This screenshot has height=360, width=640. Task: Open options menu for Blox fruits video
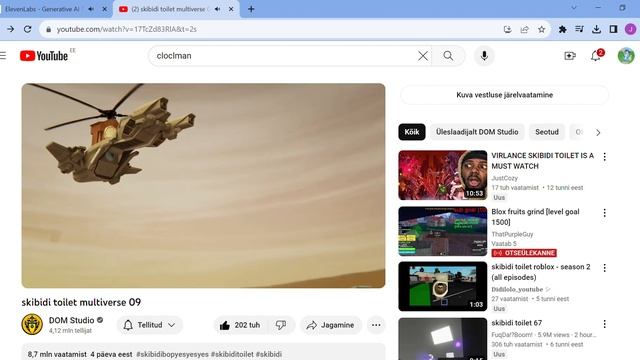pos(604,213)
